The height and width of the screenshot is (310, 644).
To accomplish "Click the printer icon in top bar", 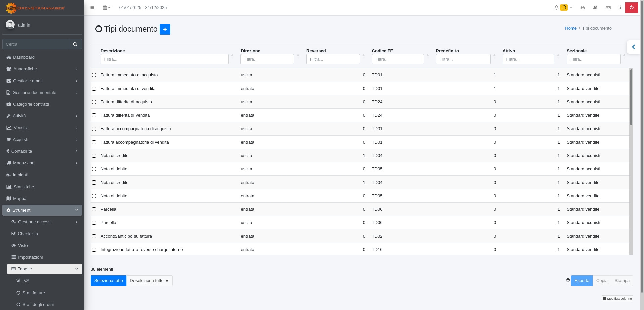I will (583, 8).
